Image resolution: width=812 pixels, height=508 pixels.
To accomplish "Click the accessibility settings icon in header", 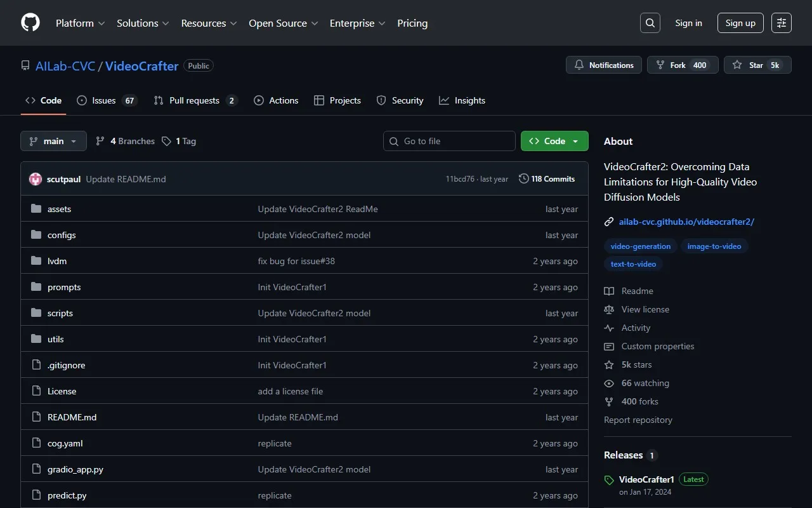I will [781, 23].
